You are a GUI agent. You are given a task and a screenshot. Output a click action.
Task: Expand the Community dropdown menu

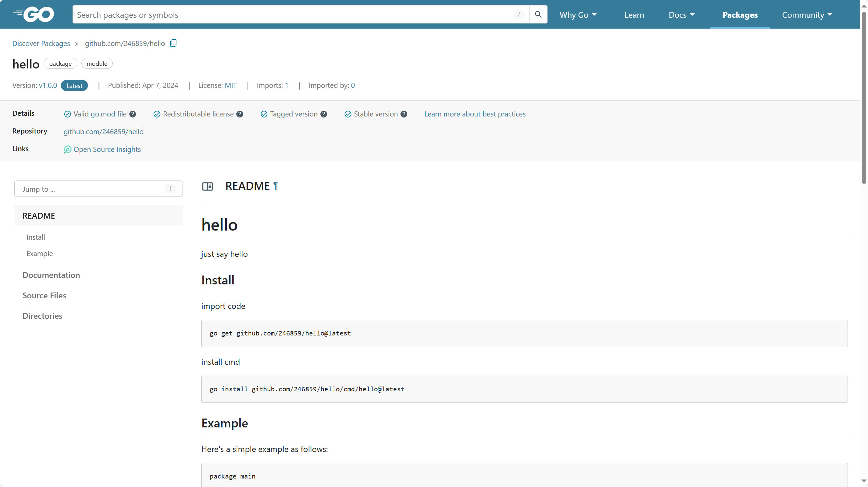807,15
